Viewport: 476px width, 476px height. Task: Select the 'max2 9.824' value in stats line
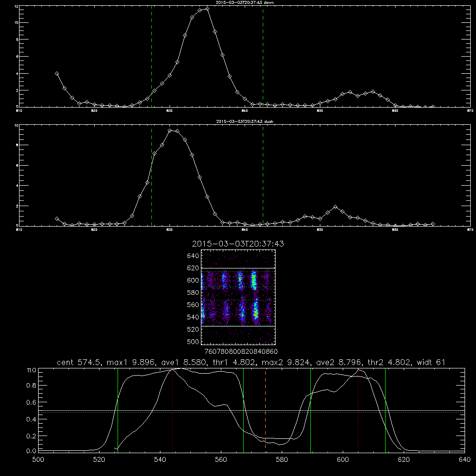pyautogui.click(x=286, y=362)
